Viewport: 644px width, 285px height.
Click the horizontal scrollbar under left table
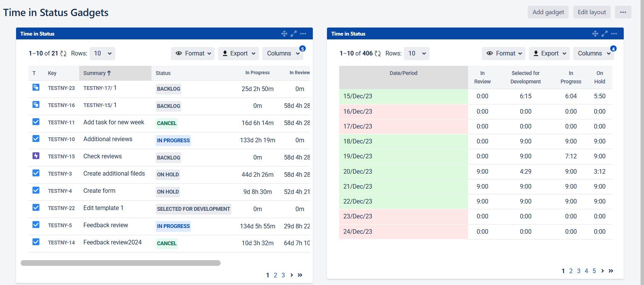pos(120,263)
